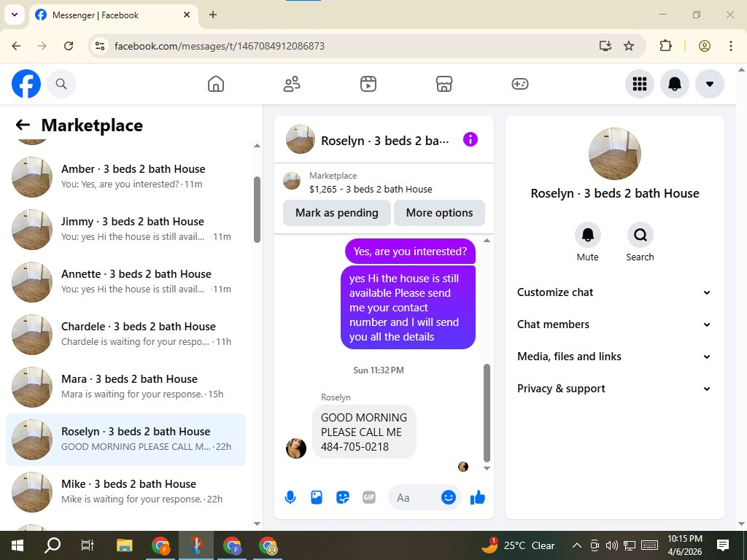Record a voice clip with the microphone icon

(290, 497)
